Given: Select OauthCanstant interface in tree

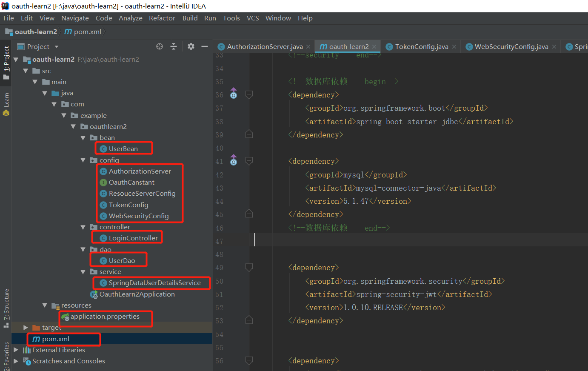Looking at the screenshot, I should pyautogui.click(x=131, y=182).
